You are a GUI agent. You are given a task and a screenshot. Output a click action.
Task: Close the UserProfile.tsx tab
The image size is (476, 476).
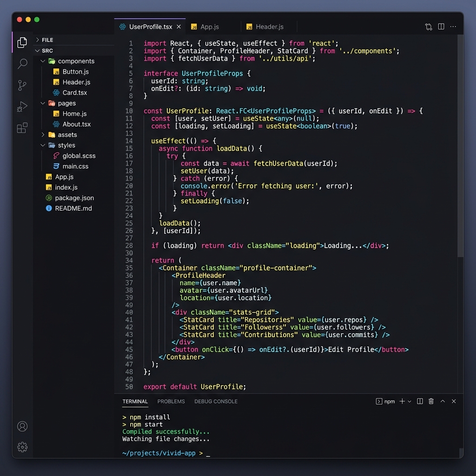pyautogui.click(x=179, y=26)
